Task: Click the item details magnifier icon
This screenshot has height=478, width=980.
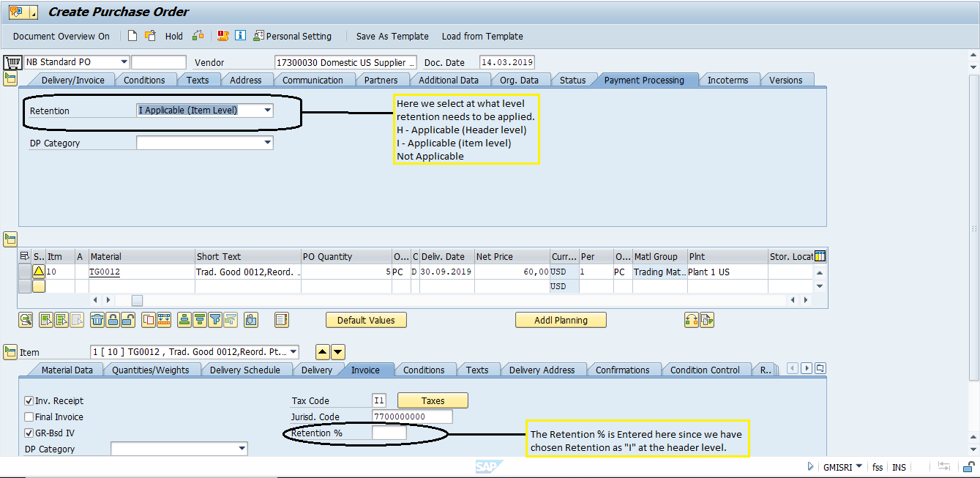Action: coord(26,320)
